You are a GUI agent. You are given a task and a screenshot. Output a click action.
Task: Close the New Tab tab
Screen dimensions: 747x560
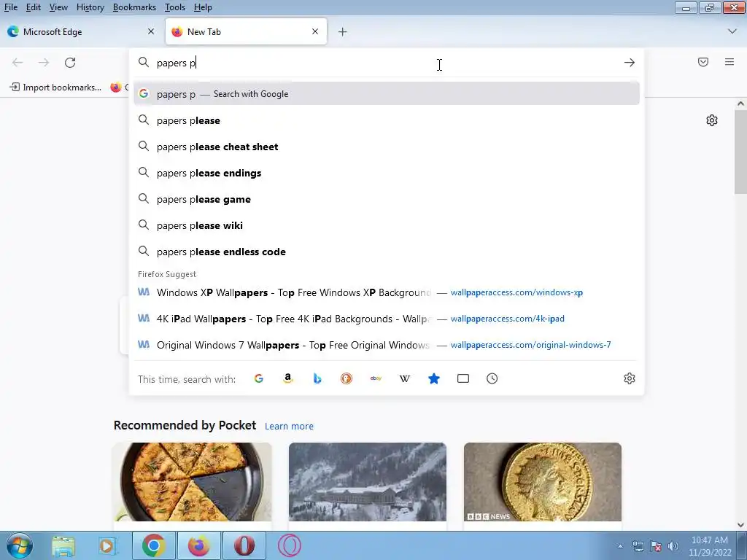(315, 31)
